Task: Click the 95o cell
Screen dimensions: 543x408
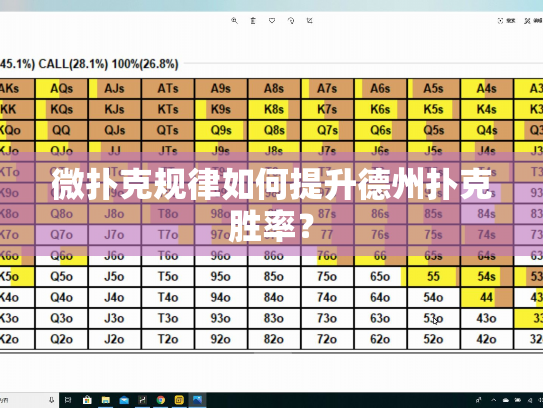Action: click(221, 277)
